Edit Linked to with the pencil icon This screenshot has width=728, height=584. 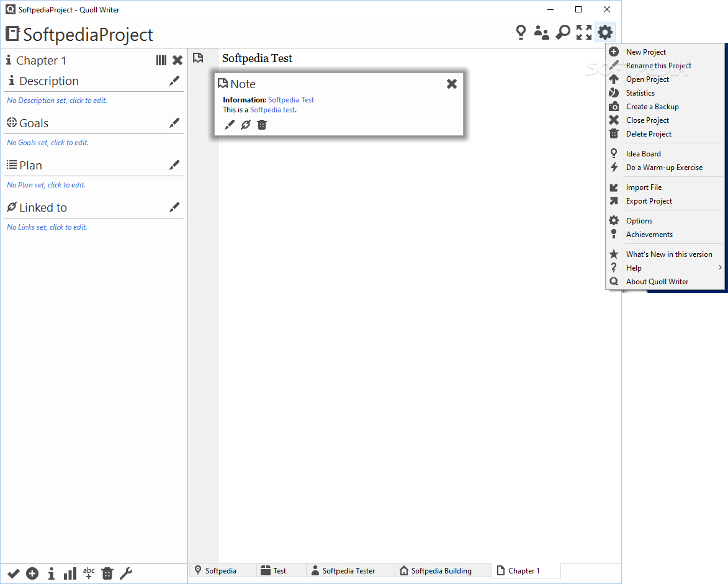174,207
